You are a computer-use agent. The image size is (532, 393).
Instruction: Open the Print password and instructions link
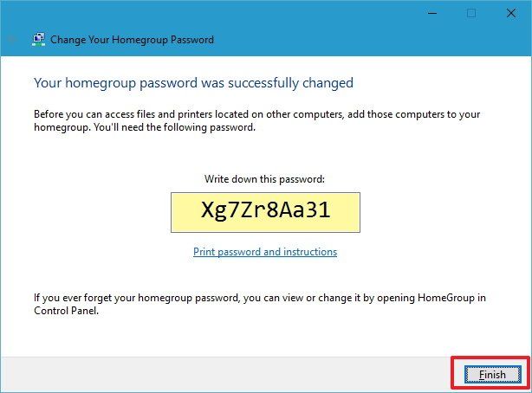coord(265,252)
